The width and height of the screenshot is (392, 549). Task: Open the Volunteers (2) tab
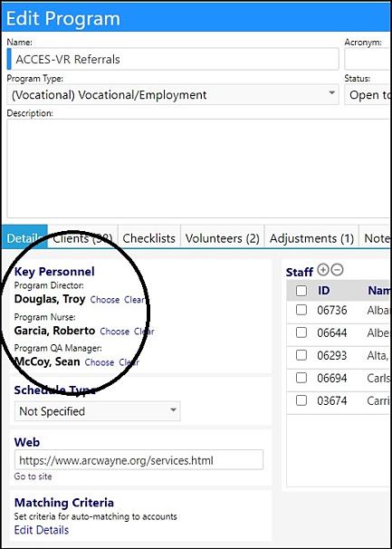[x=223, y=238]
